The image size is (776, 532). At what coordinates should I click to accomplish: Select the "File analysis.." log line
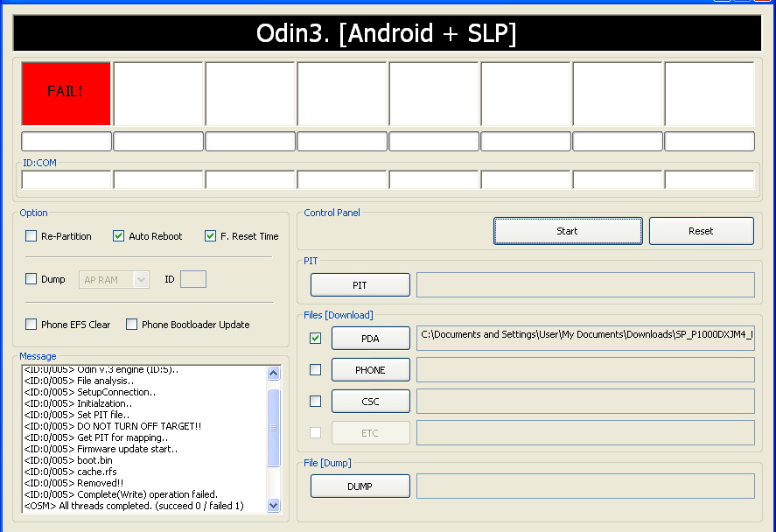pyautogui.click(x=79, y=381)
